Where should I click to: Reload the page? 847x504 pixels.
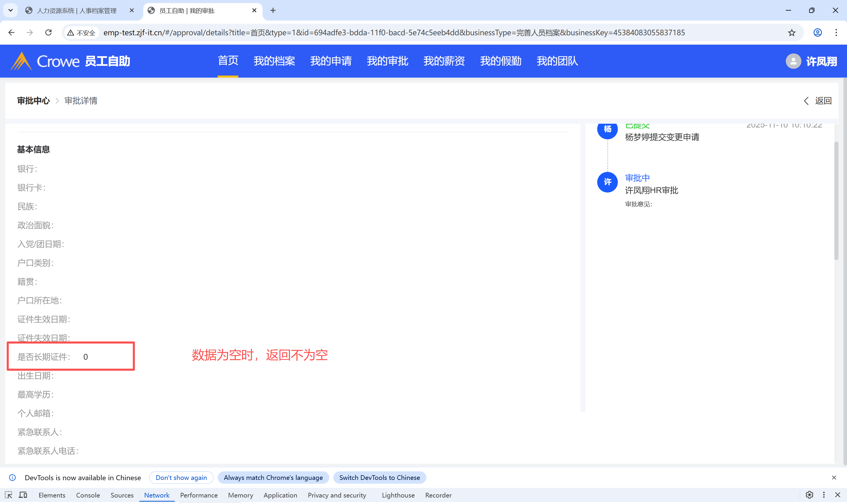(48, 33)
